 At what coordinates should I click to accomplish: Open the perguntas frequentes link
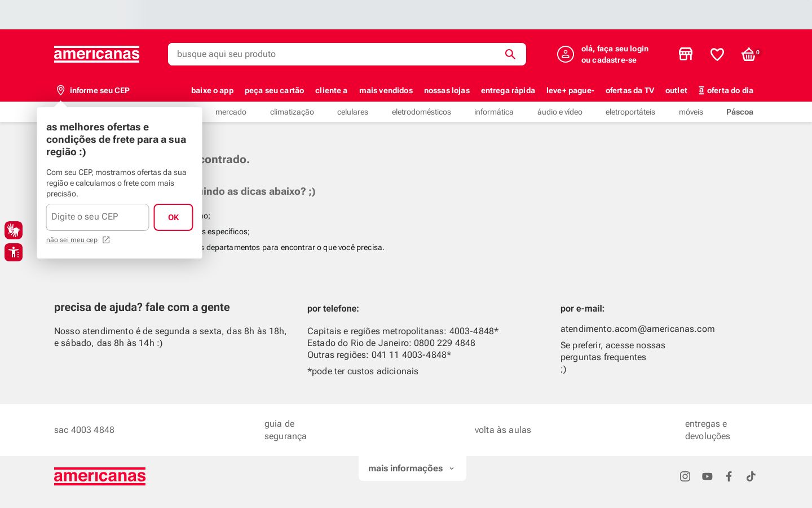click(603, 357)
